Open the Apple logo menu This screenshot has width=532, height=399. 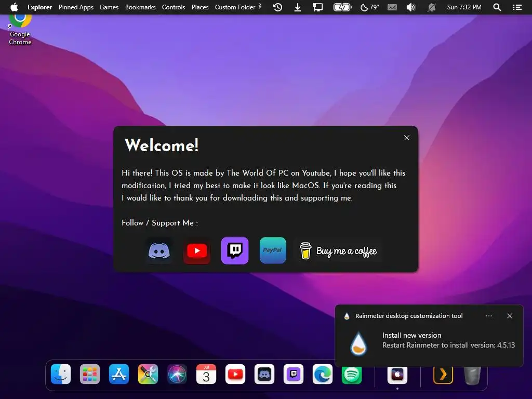pos(14,7)
